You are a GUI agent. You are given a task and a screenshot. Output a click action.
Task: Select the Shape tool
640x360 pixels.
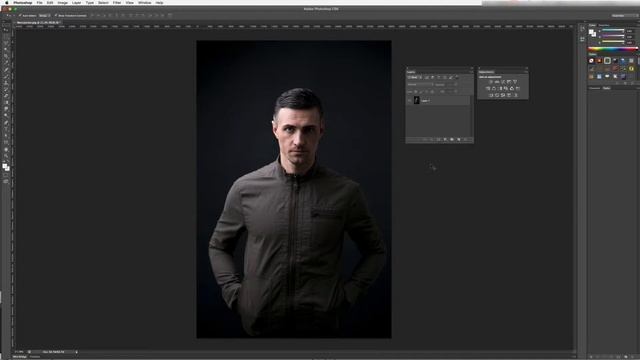click(x=6, y=142)
